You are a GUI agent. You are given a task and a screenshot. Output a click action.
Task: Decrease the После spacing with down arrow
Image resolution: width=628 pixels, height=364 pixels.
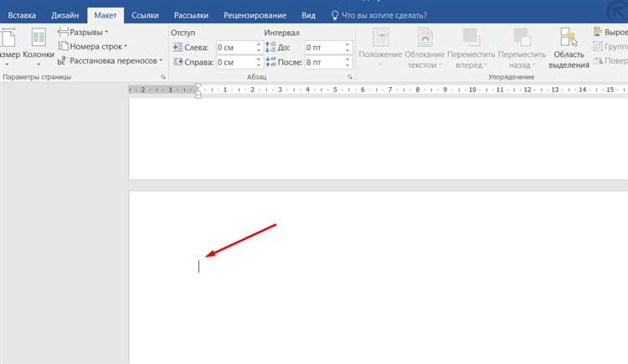click(x=347, y=65)
